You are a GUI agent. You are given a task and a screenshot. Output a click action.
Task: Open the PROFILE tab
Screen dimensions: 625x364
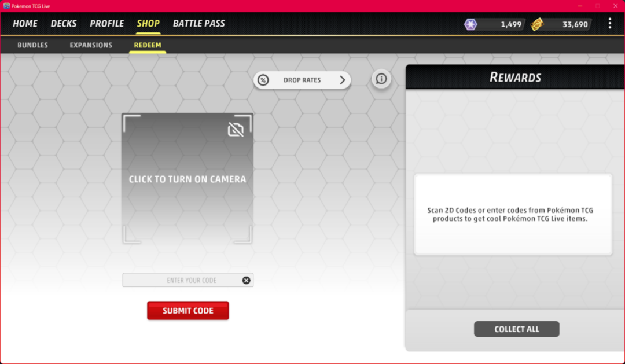pyautogui.click(x=107, y=24)
